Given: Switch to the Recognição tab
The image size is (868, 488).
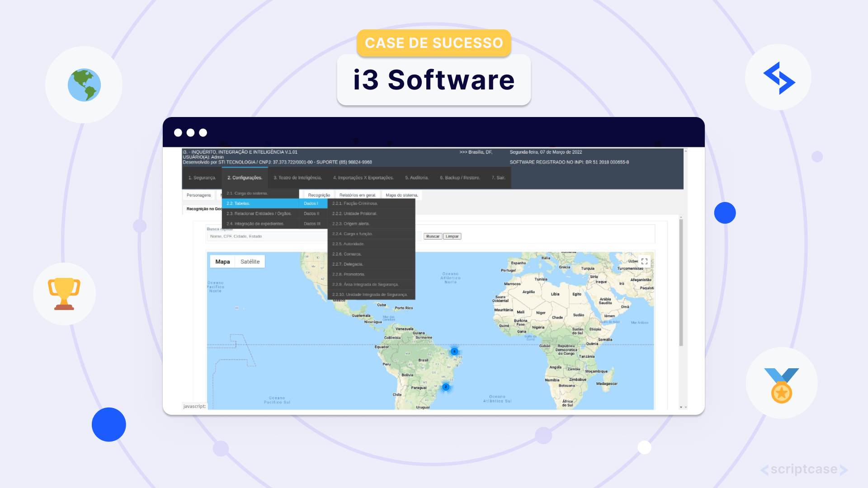Looking at the screenshot, I should (x=319, y=195).
